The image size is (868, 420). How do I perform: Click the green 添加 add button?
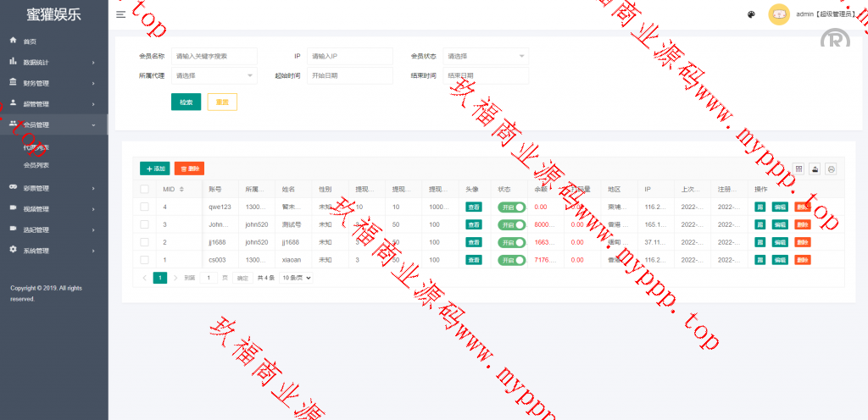click(x=154, y=169)
